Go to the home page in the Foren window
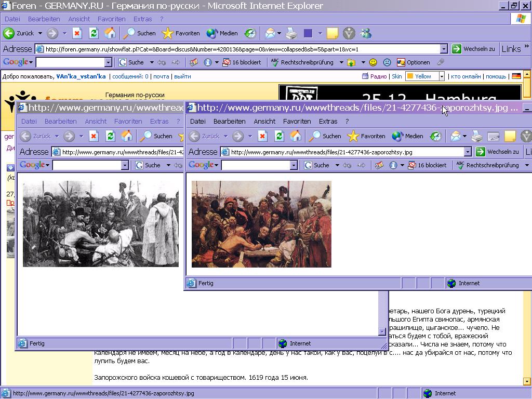 tap(110, 33)
